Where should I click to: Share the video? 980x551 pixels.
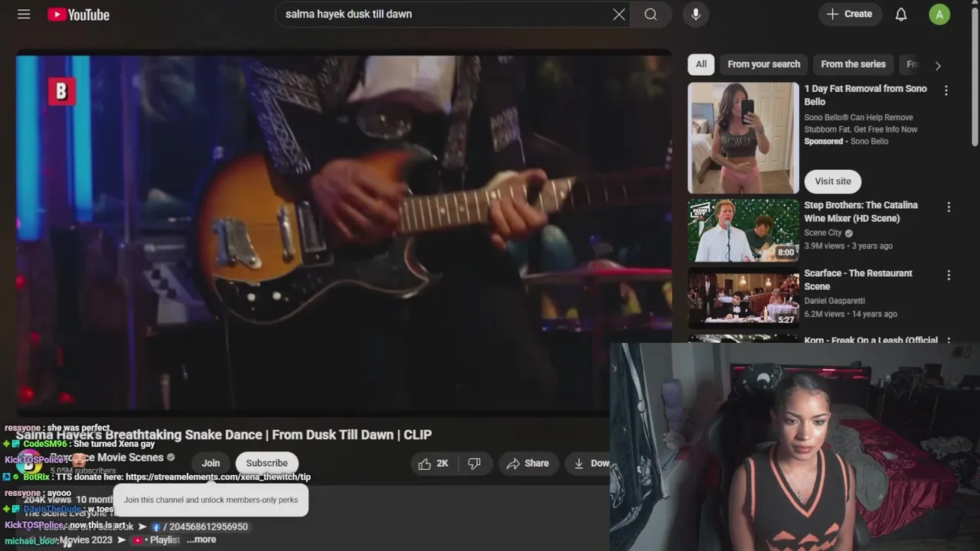(x=528, y=463)
